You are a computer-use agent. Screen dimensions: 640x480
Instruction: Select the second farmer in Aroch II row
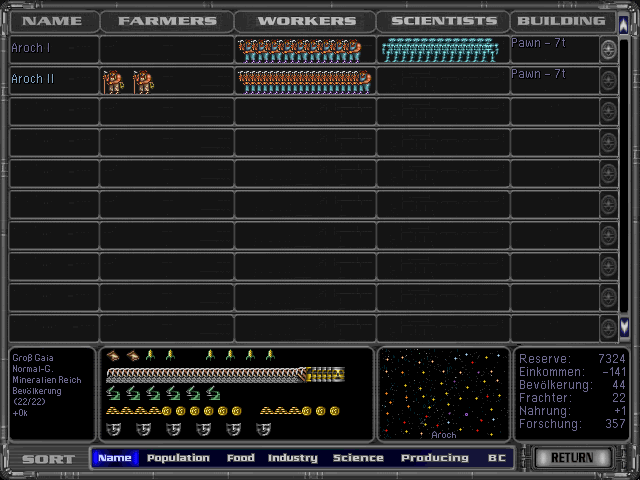pyautogui.click(x=144, y=81)
